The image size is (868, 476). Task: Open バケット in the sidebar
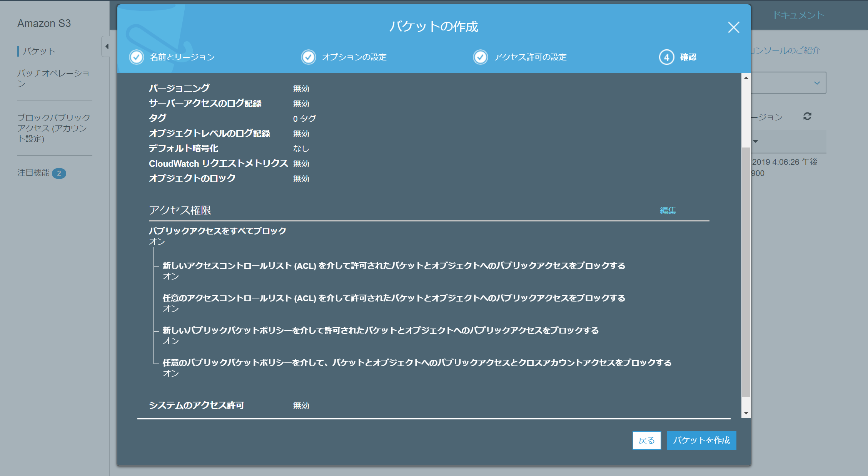[39, 51]
